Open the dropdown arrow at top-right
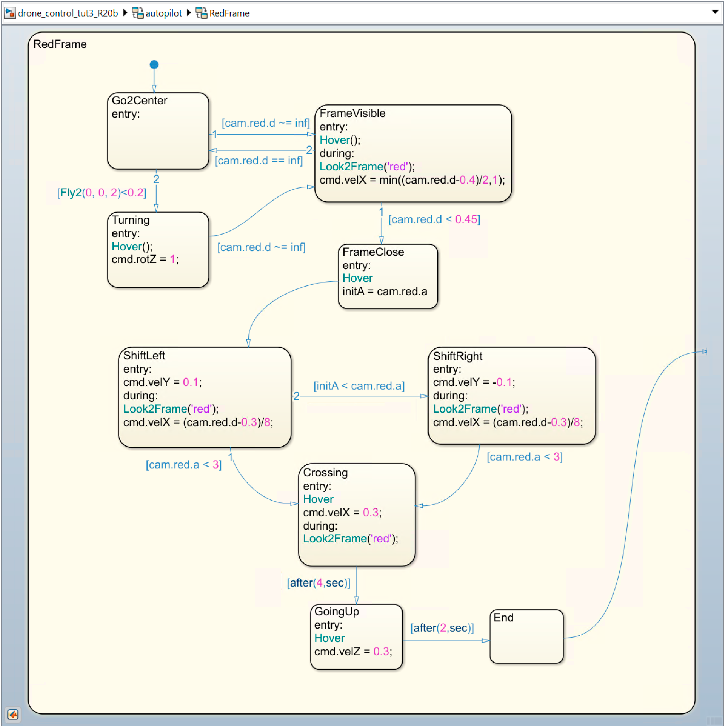This screenshot has width=726, height=728. [x=715, y=12]
